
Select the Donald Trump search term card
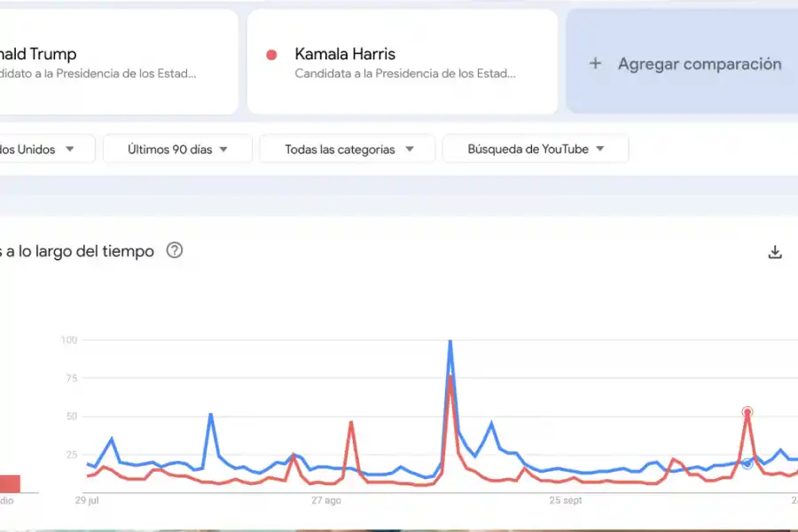tap(115, 61)
